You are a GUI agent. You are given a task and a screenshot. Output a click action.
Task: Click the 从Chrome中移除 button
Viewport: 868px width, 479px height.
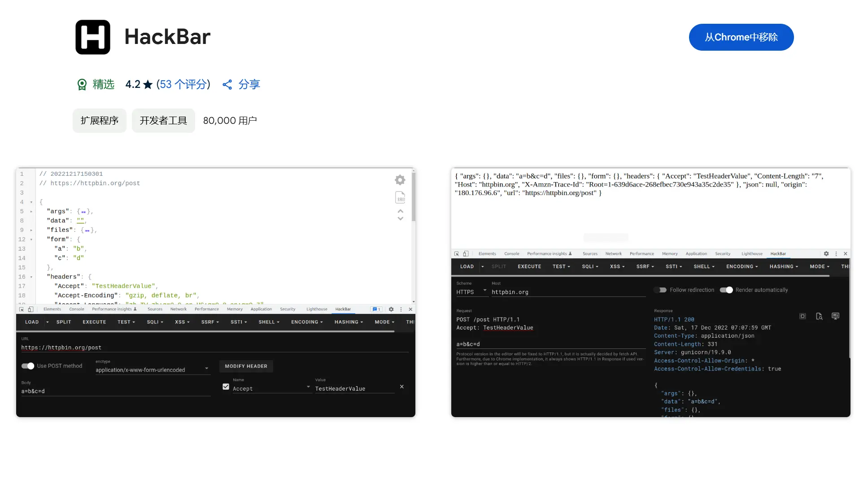pos(741,37)
